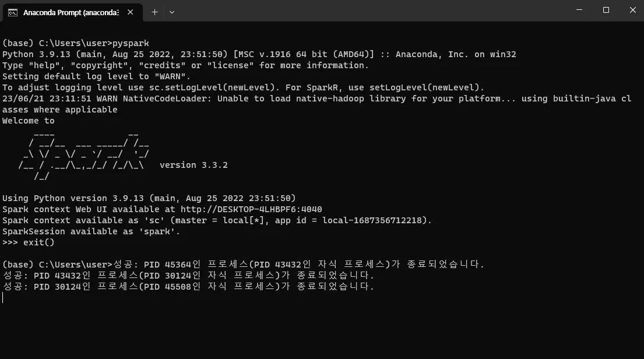This screenshot has width=644, height=359.
Task: Click the Spark Web UI URL DESKTOP-4LHBPF6:4040
Action: [x=251, y=209]
